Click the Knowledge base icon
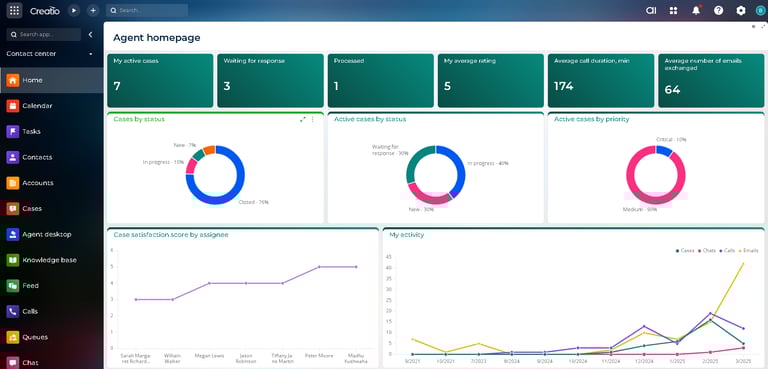768x369 pixels. click(13, 260)
